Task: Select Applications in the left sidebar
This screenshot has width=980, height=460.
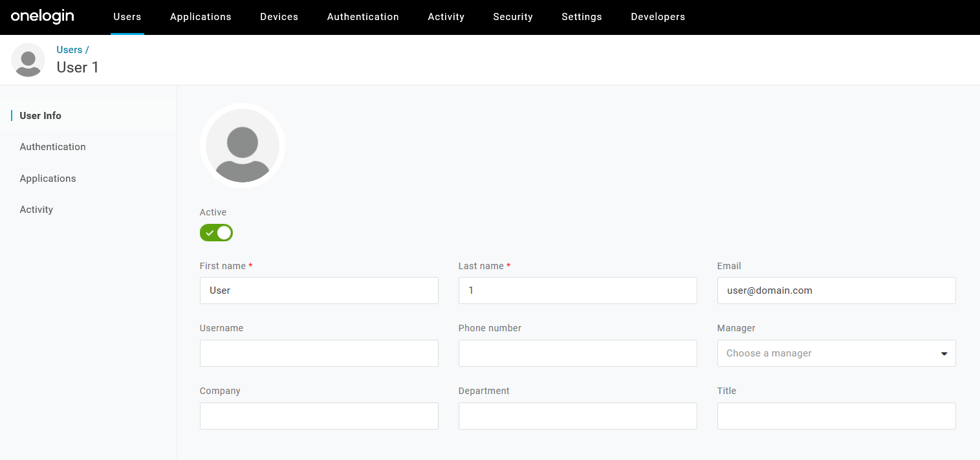Action: (x=47, y=178)
